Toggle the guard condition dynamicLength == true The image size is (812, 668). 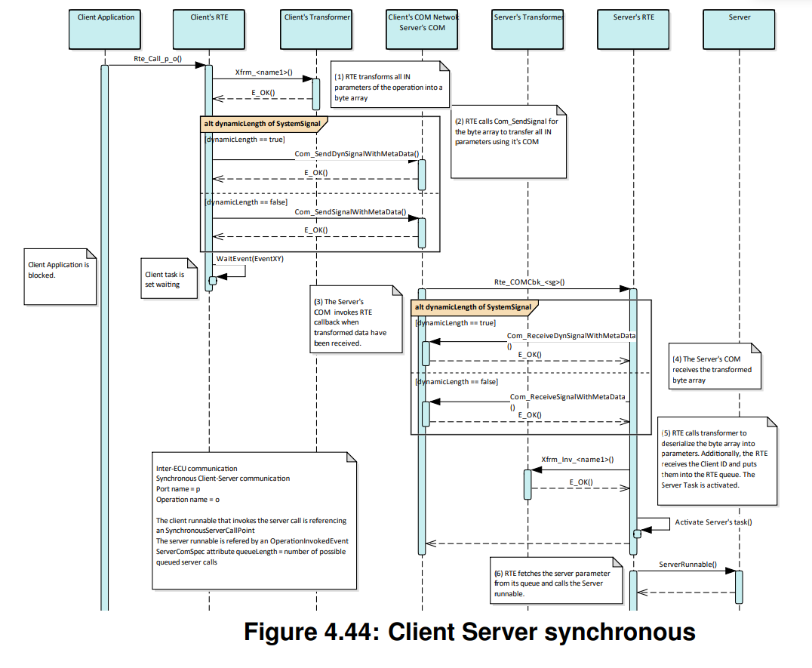pos(245,139)
